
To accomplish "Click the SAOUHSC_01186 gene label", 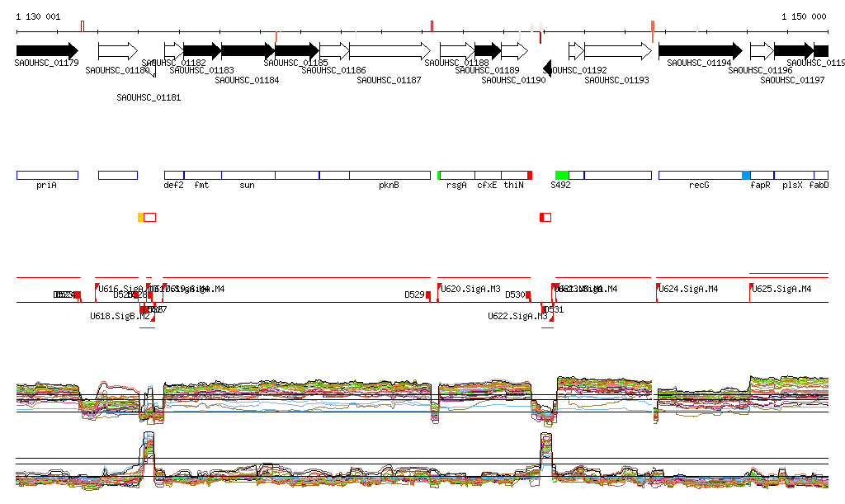I will click(333, 70).
